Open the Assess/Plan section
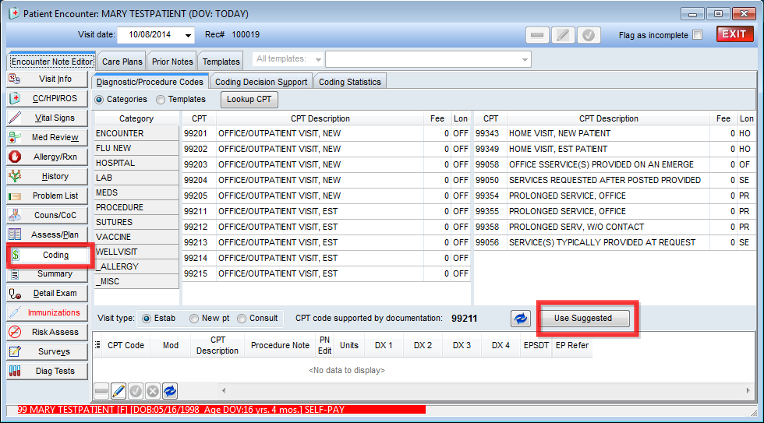This screenshot has height=423, width=764. coord(47,235)
